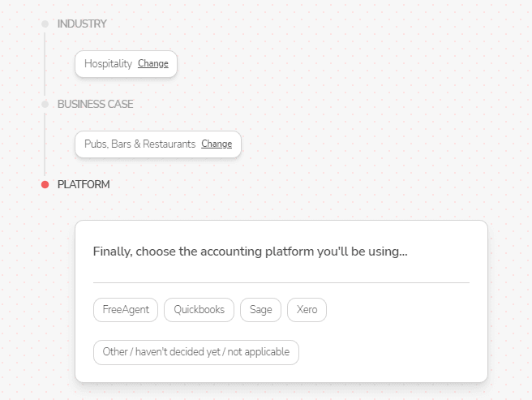This screenshot has height=400, width=532.
Task: Click the divider line inside platform card
Action: tap(281, 282)
